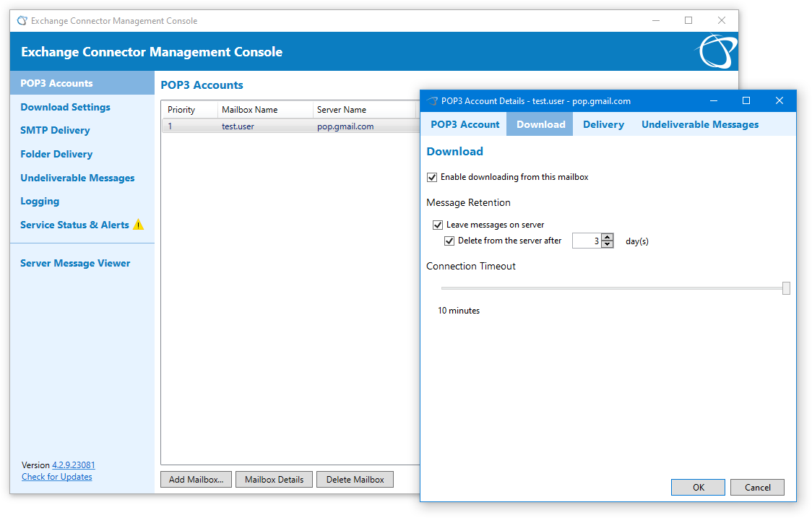Close the Exchange Connector Management Console window
The width and height of the screenshot is (812, 518).
tap(722, 21)
